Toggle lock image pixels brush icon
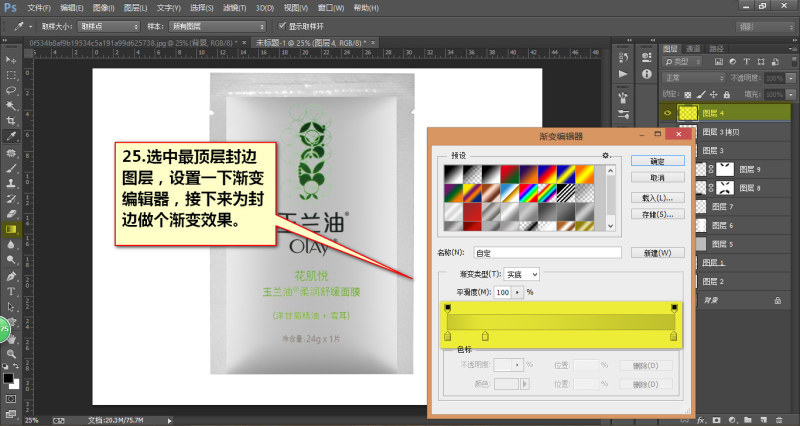The image size is (800, 426). 701,95
